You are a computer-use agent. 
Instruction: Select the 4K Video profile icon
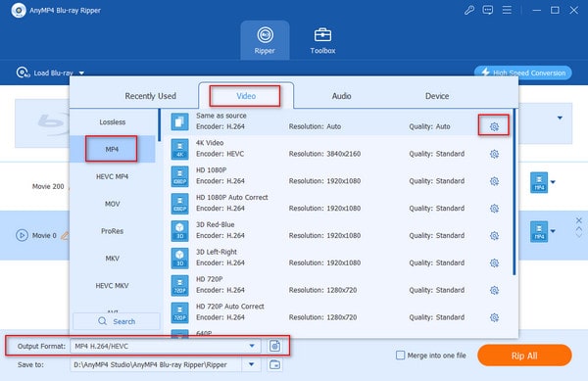point(179,149)
